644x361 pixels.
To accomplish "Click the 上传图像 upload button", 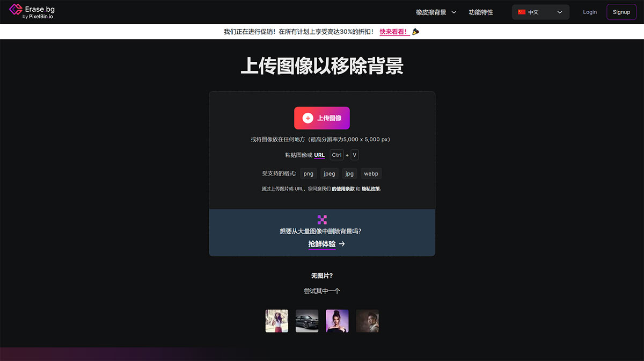I will pyautogui.click(x=322, y=118).
